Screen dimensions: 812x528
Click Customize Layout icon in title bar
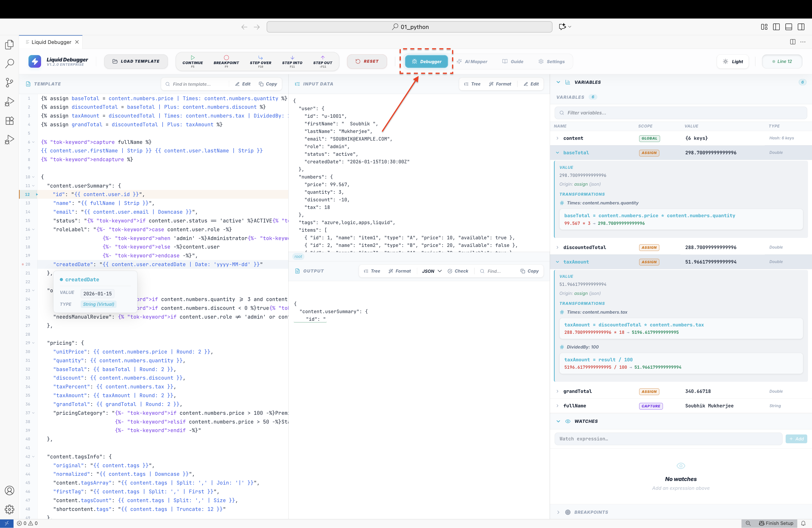(764, 27)
